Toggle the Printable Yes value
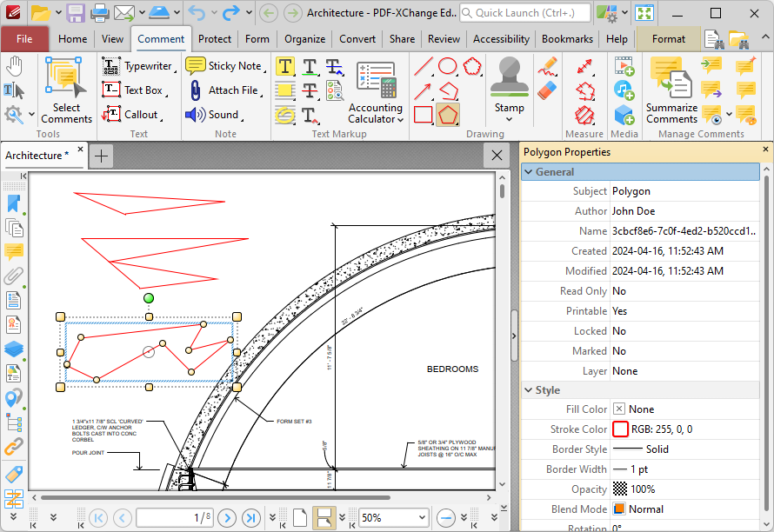774x532 pixels. click(x=685, y=311)
